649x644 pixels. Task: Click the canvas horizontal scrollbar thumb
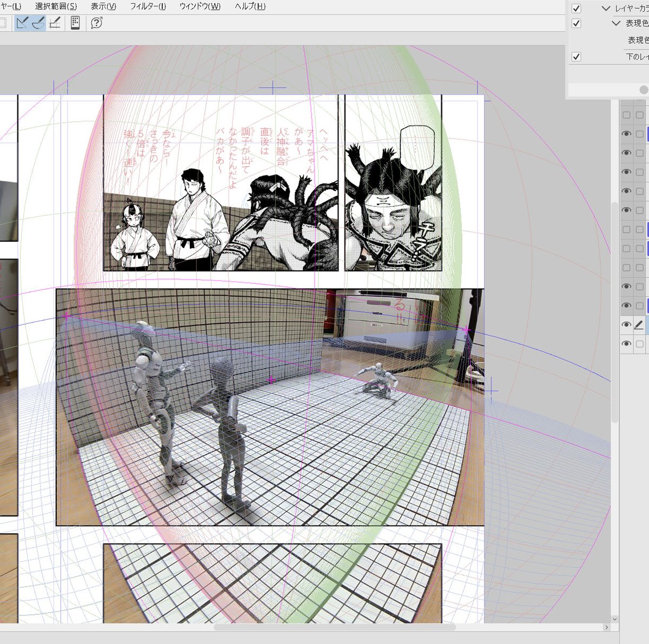335,627
